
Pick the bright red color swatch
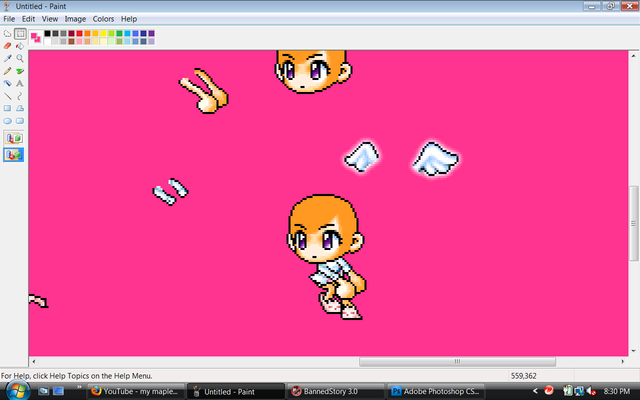[79, 33]
